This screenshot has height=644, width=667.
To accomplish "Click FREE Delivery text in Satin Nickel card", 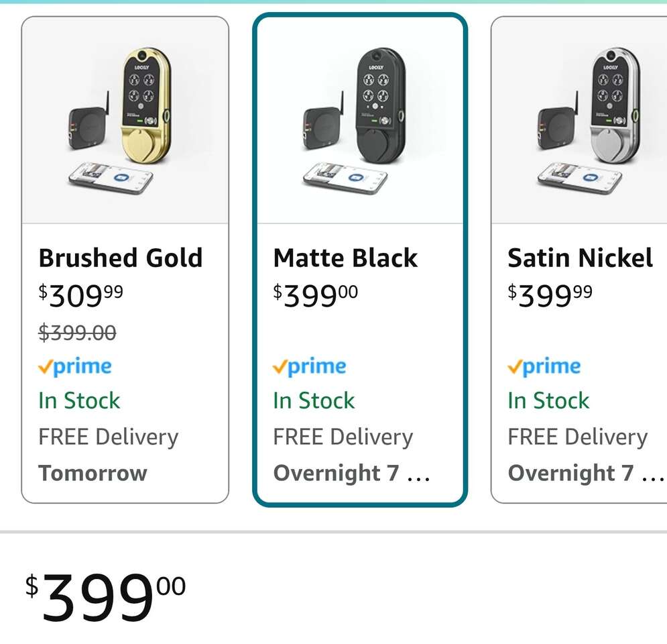I will pyautogui.click(x=577, y=437).
